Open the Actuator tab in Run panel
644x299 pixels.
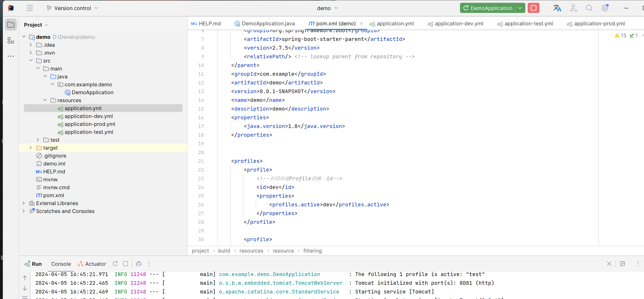click(x=92, y=264)
